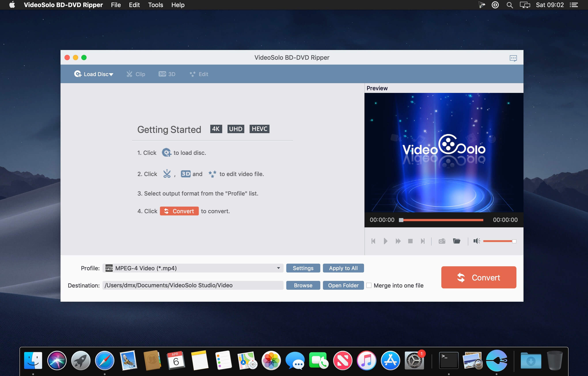
Task: Open the Tools menu
Action: [x=156, y=5]
